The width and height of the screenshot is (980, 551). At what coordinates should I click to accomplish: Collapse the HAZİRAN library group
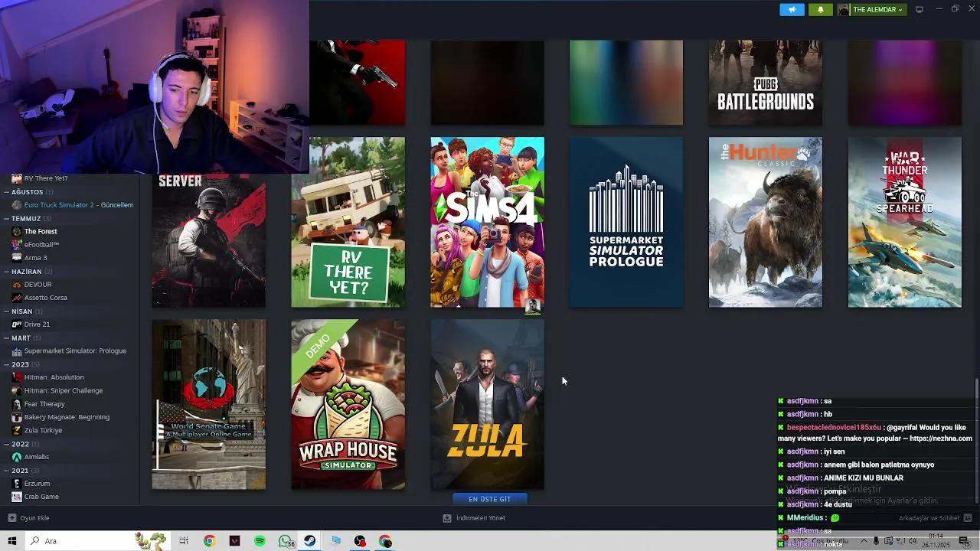[x=7, y=272]
